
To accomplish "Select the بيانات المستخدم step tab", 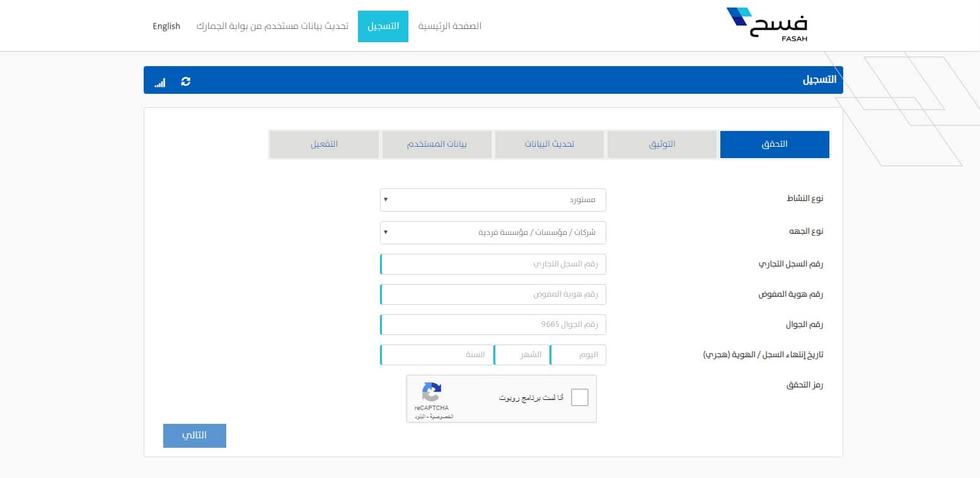I will pyautogui.click(x=437, y=144).
